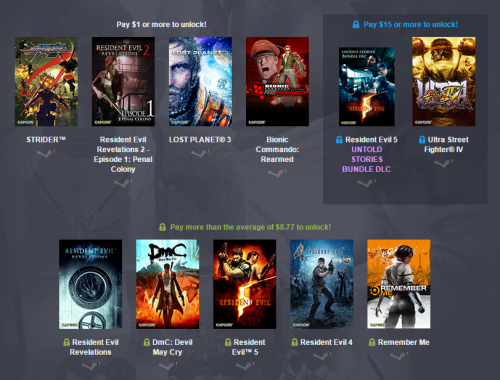Open the Resident Evil Revelations 2 cover art

pyautogui.click(x=123, y=82)
